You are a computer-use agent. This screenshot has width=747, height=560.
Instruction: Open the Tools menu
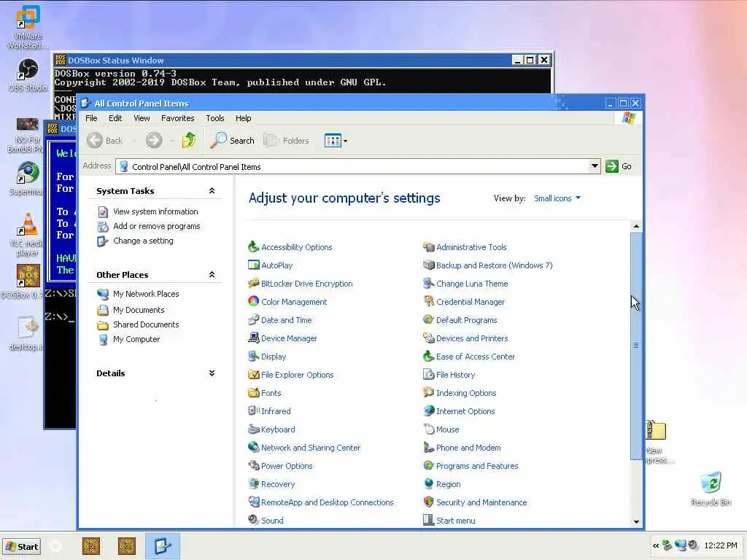point(215,118)
